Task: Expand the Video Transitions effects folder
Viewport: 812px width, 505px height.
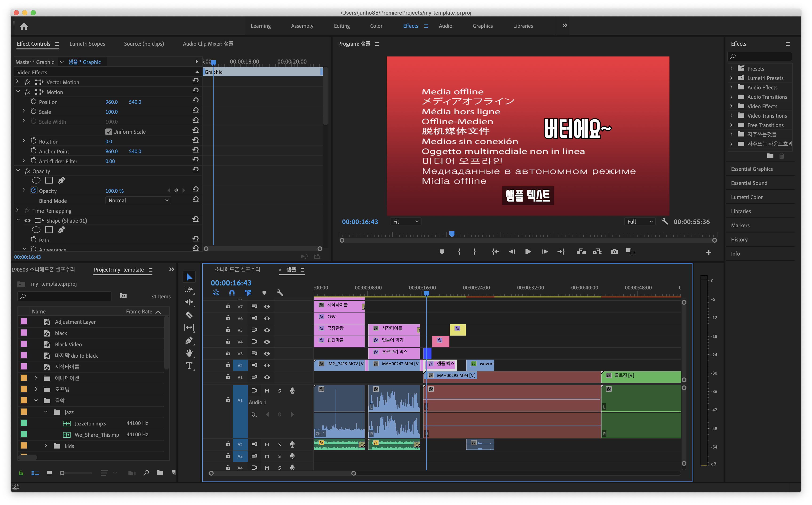Action: (x=731, y=116)
